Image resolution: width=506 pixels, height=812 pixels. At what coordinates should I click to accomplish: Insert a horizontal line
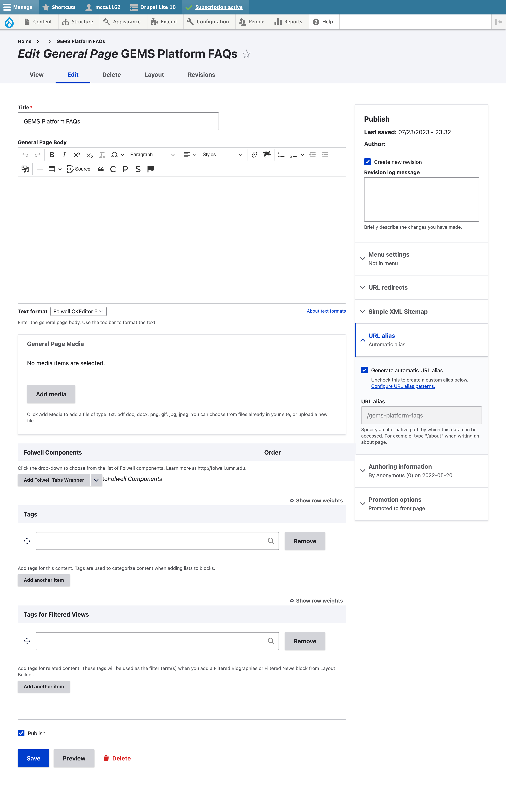39,169
